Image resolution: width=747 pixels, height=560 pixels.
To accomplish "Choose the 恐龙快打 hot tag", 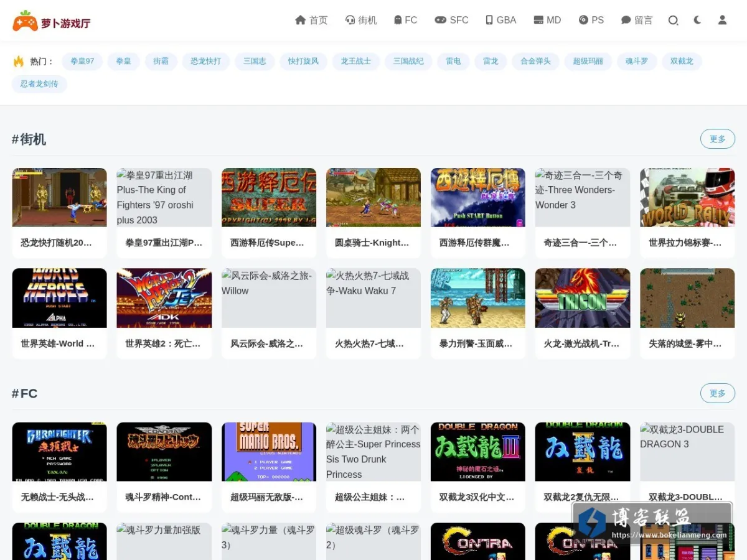I will 206,61.
